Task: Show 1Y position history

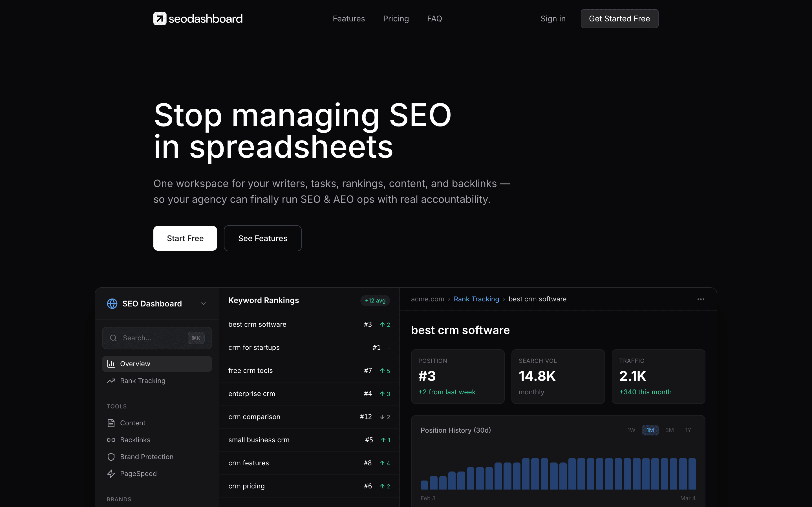Action: click(x=688, y=430)
